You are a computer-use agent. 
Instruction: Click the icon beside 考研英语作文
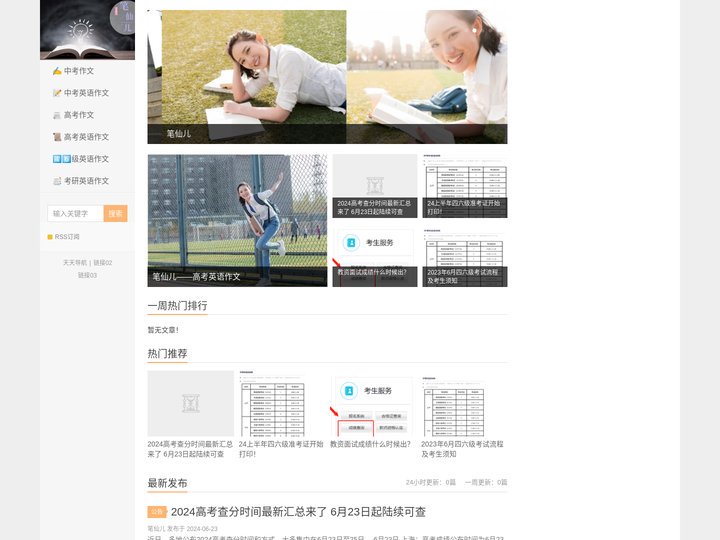[x=57, y=181]
